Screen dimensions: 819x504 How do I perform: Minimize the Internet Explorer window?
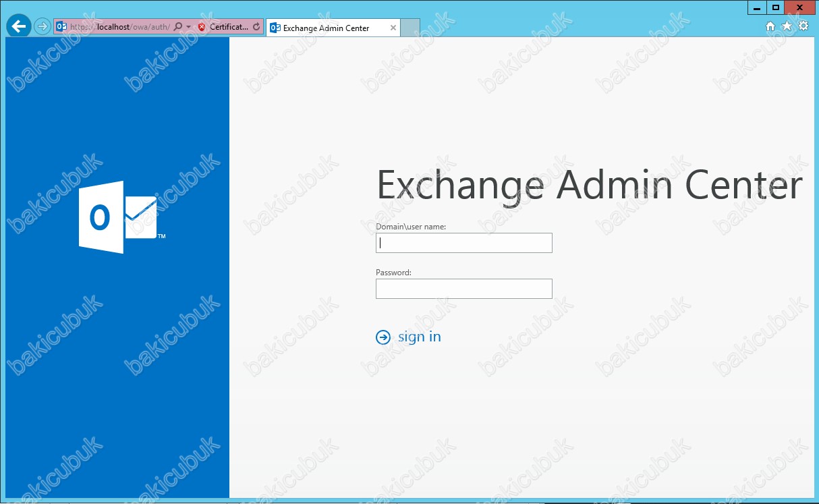pos(758,7)
